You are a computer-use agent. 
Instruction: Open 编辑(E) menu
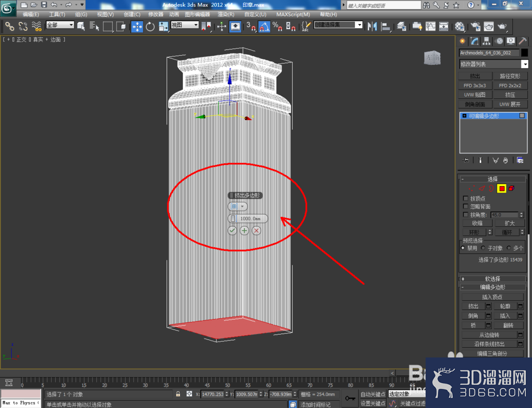click(30, 14)
